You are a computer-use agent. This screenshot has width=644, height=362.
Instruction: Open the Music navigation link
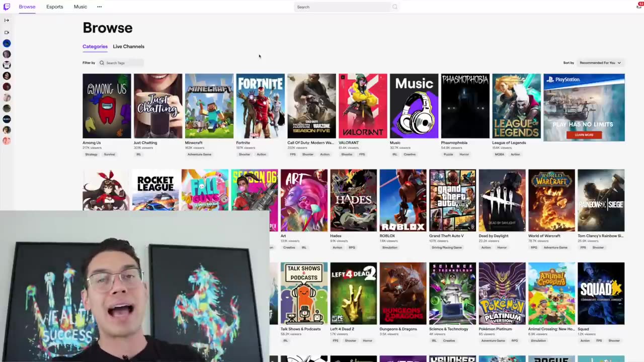[80, 7]
